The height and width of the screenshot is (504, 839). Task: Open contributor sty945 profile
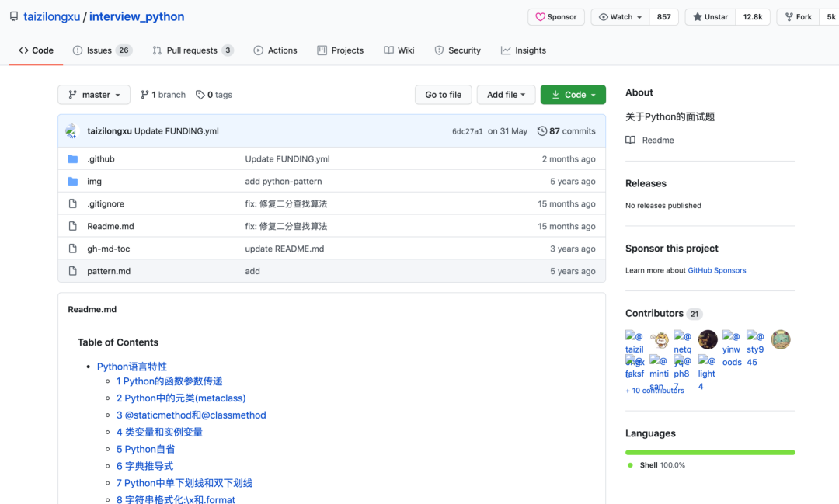755,349
